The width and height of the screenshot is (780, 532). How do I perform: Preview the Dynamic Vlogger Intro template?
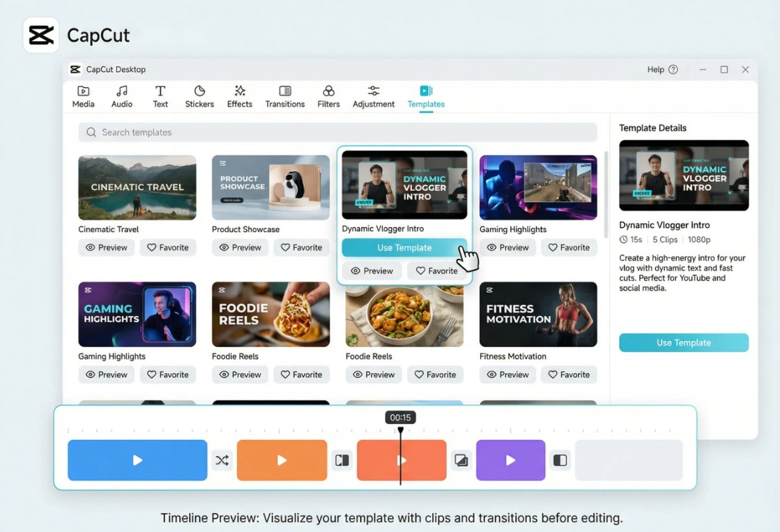click(372, 271)
